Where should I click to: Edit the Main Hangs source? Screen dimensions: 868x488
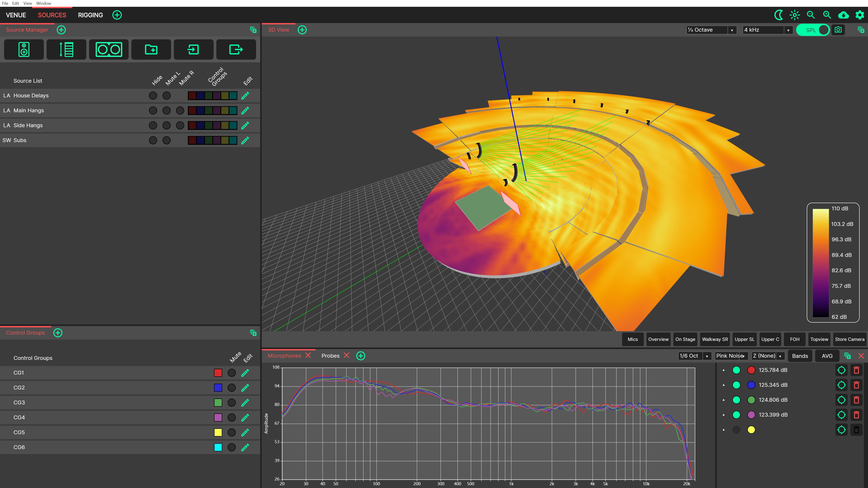[245, 110]
